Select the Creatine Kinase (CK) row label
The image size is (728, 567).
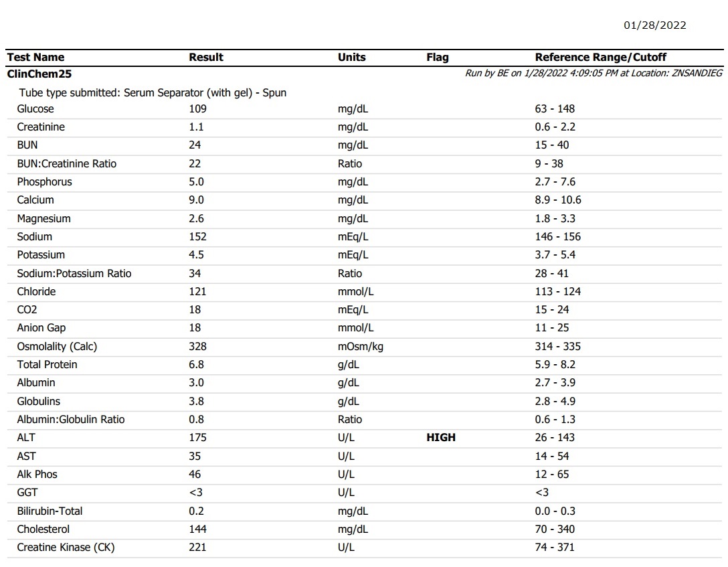(x=66, y=548)
